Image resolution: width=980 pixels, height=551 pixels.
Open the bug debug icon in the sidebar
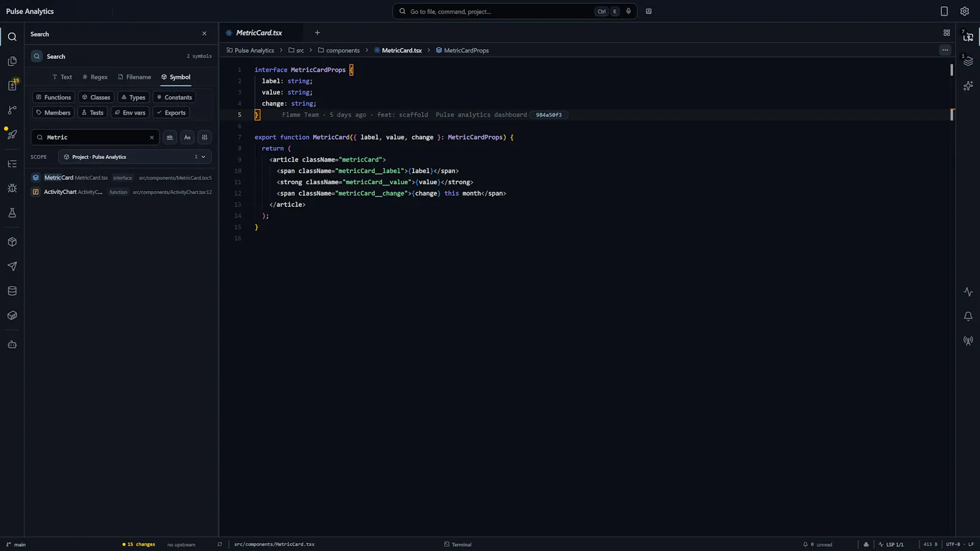click(12, 189)
